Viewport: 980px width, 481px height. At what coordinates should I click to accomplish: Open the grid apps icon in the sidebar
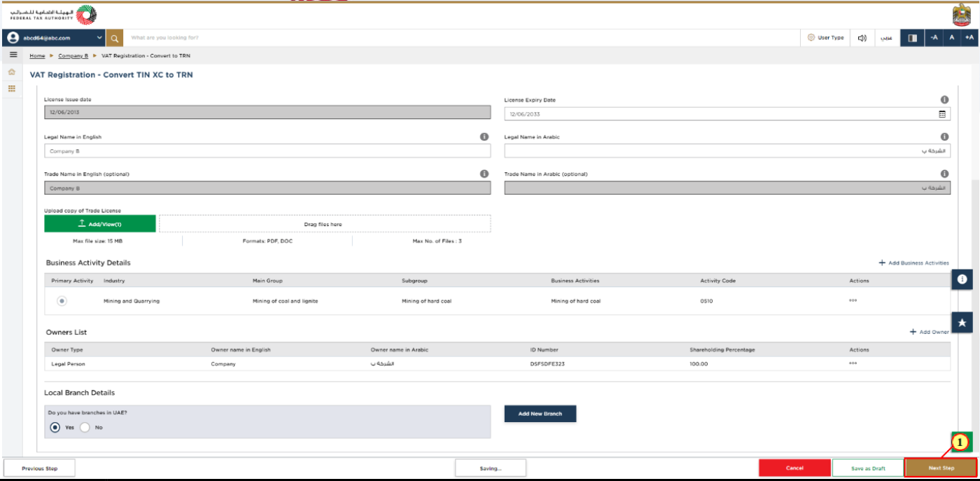[x=12, y=89]
